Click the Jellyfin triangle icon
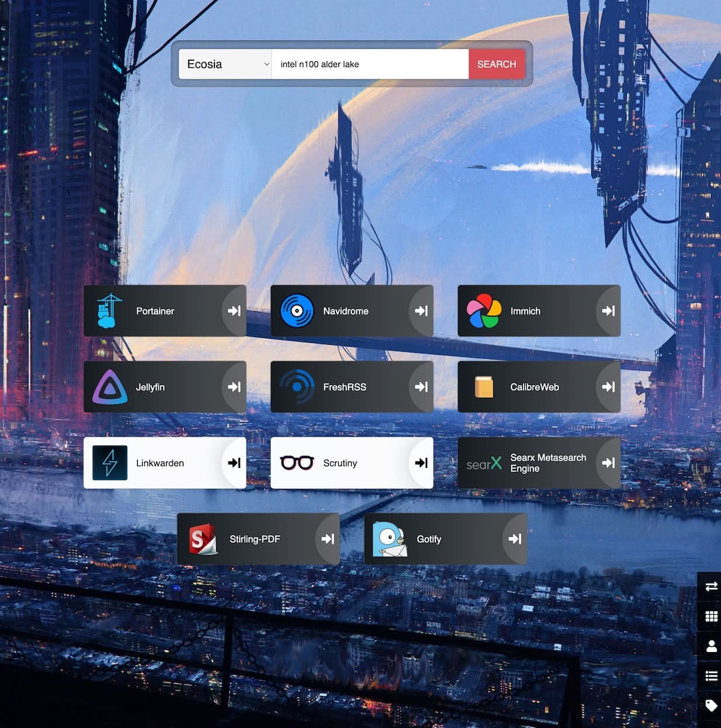The image size is (721, 728). pos(110,387)
